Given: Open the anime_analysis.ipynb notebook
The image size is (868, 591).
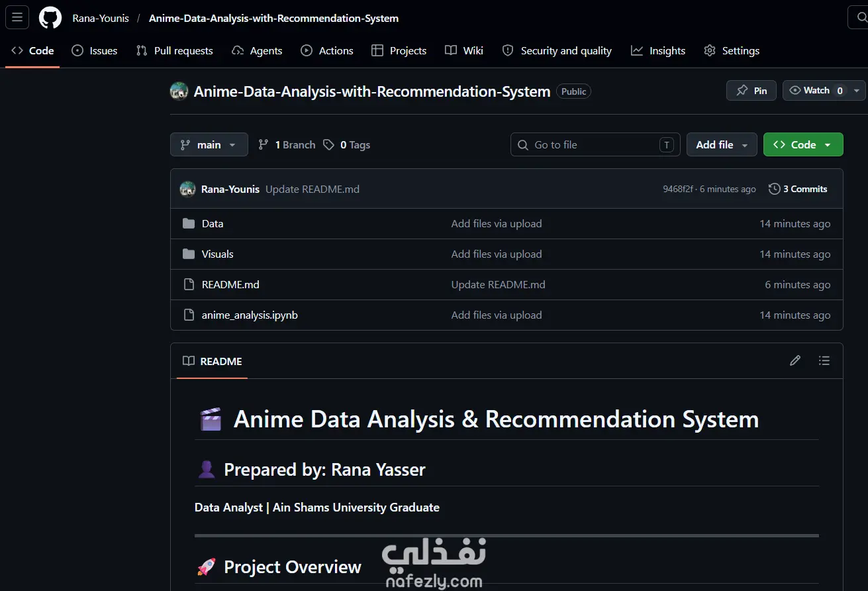Looking at the screenshot, I should (x=250, y=315).
